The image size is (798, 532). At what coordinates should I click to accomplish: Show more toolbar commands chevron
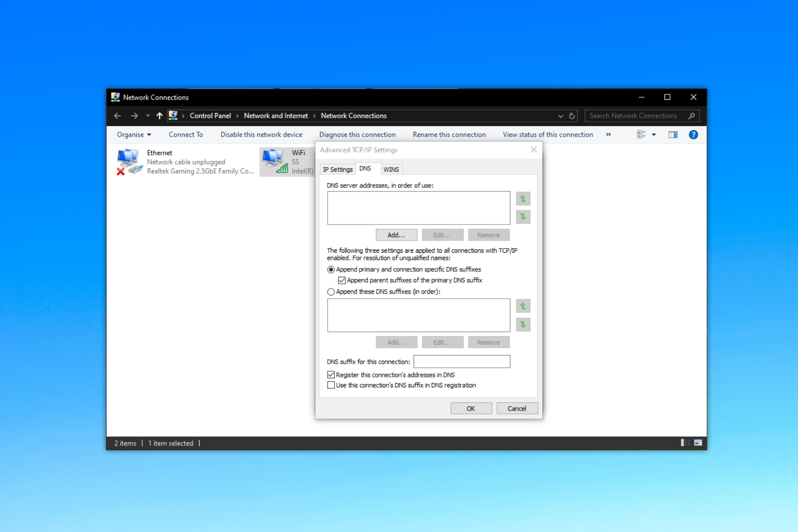608,134
